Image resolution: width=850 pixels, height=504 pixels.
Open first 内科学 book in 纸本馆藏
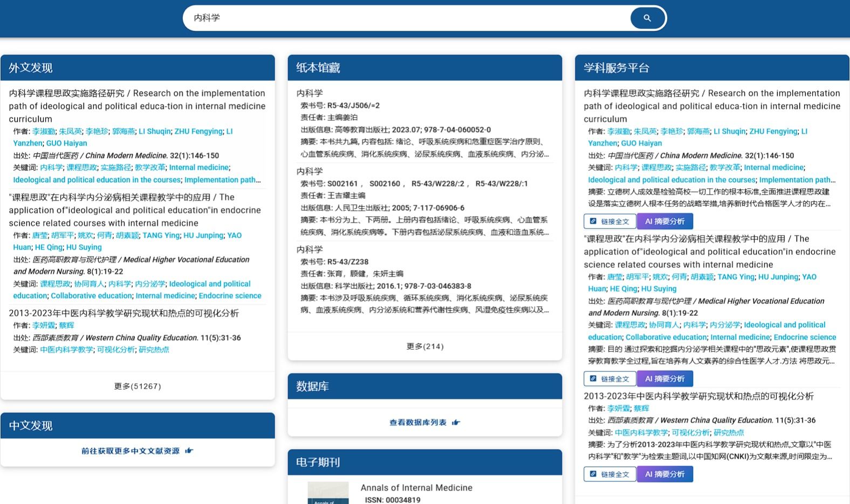(x=310, y=93)
